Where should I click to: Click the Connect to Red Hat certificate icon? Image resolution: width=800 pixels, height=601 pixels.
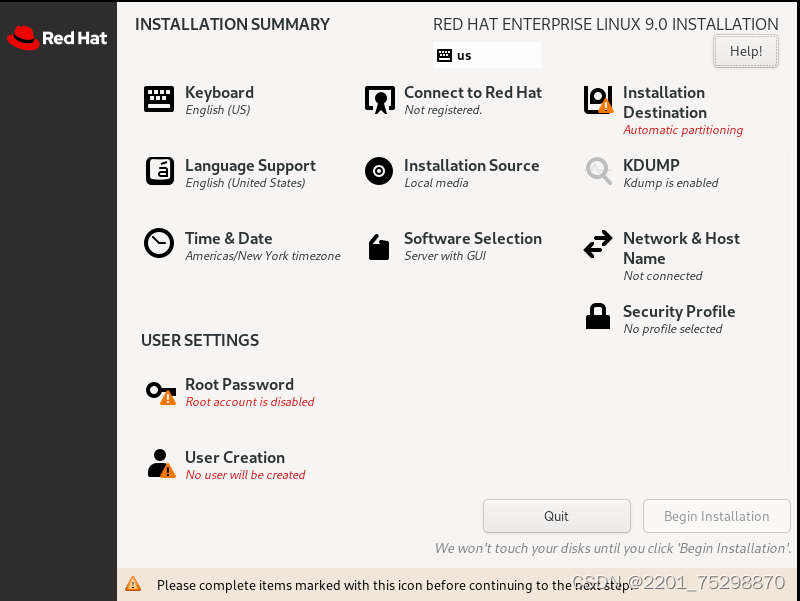[x=379, y=99]
